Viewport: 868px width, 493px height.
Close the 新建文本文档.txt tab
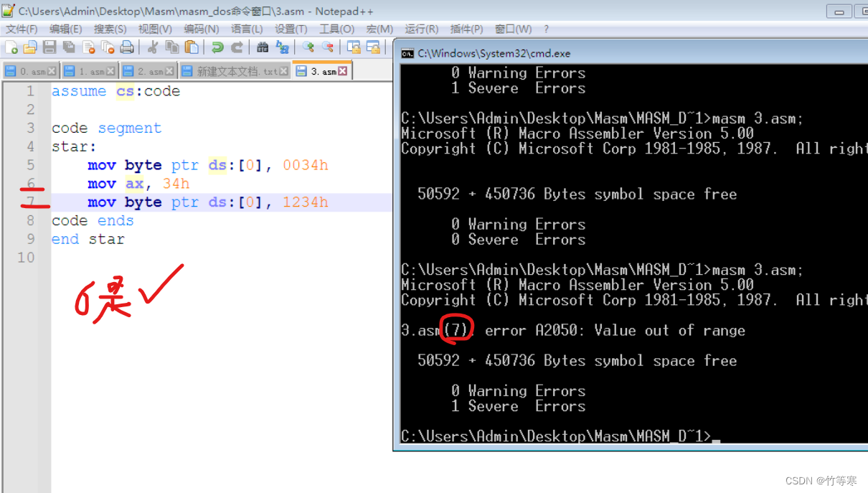pyautogui.click(x=284, y=71)
